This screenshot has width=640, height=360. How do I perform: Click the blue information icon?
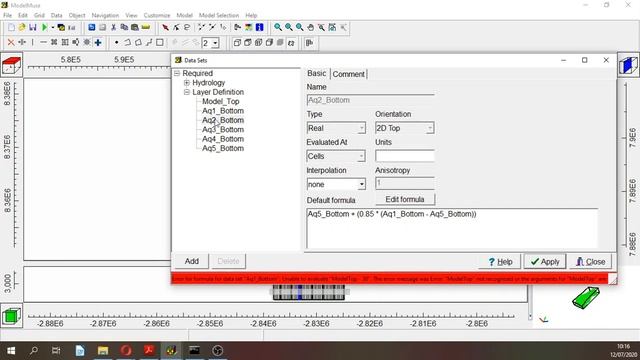click(x=260, y=27)
